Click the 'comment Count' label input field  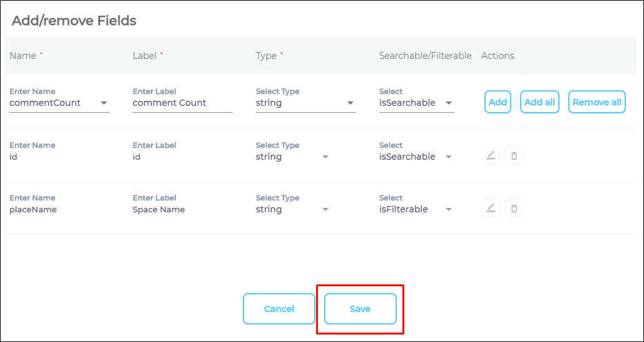click(x=182, y=103)
